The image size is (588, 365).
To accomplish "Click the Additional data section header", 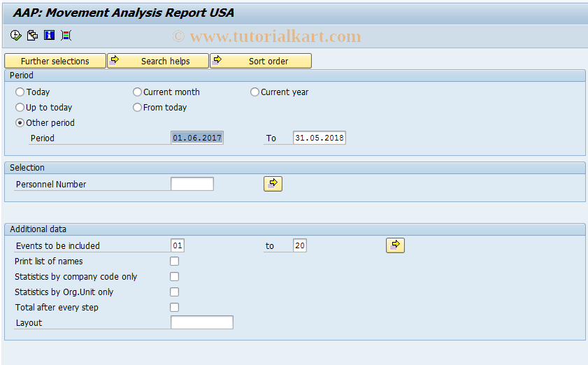I will tap(38, 229).
